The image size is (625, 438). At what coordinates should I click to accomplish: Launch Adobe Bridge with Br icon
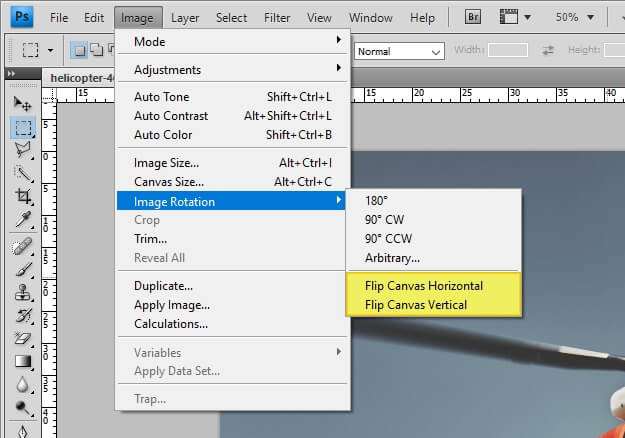pyautogui.click(x=473, y=17)
